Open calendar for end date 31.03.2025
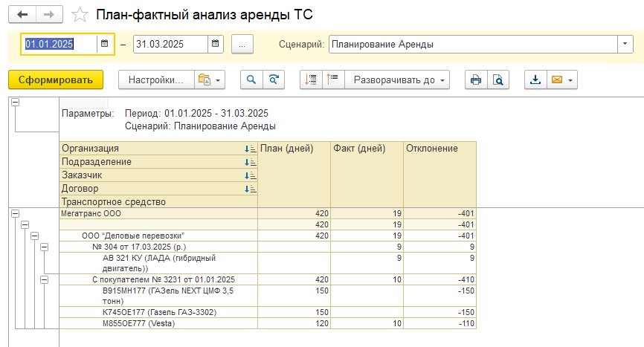644x347 pixels. 215,44
